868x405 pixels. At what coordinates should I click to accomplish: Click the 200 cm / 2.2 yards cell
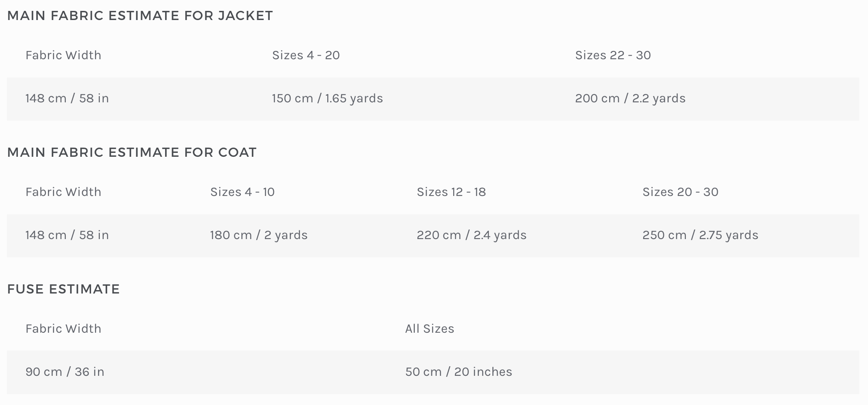[630, 98]
